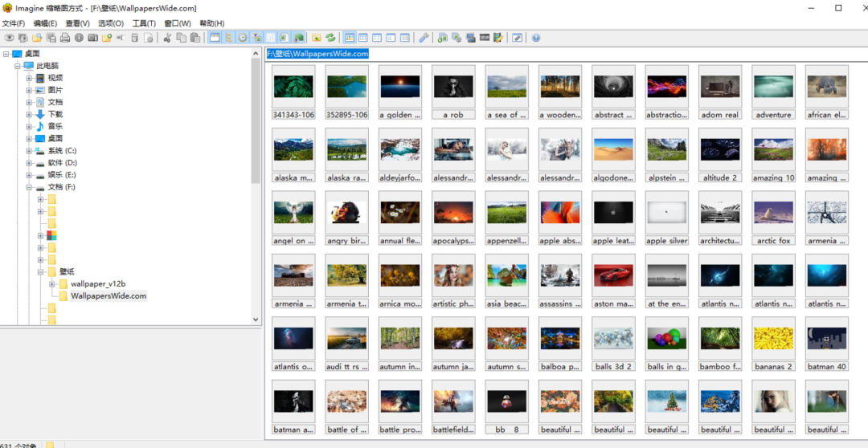
Task: Select the 'balls in g...' thumbnail
Action: click(x=666, y=344)
